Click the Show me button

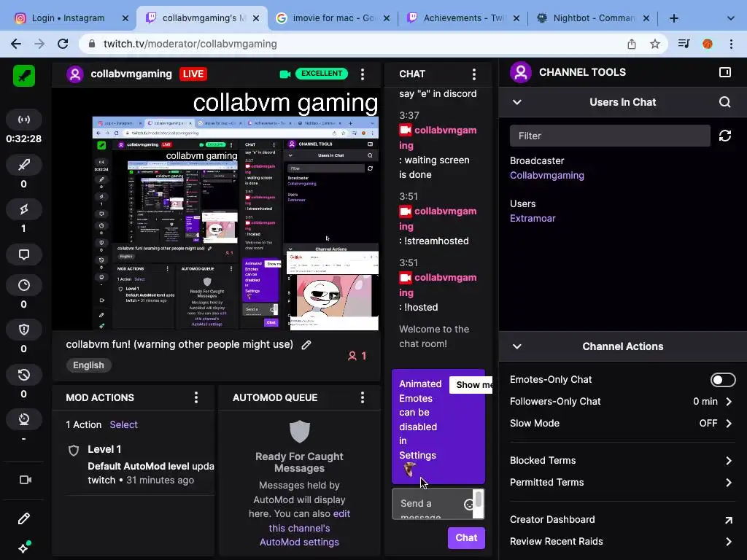pos(471,385)
